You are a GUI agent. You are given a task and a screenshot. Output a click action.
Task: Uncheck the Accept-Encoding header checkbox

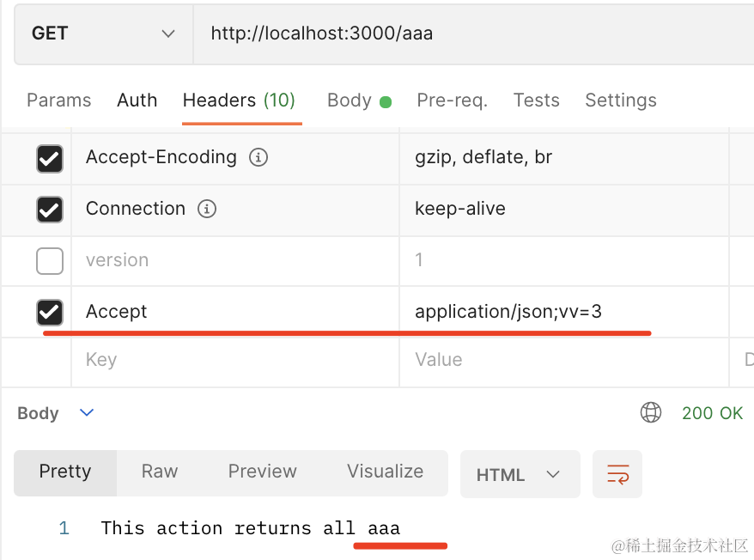click(50, 158)
